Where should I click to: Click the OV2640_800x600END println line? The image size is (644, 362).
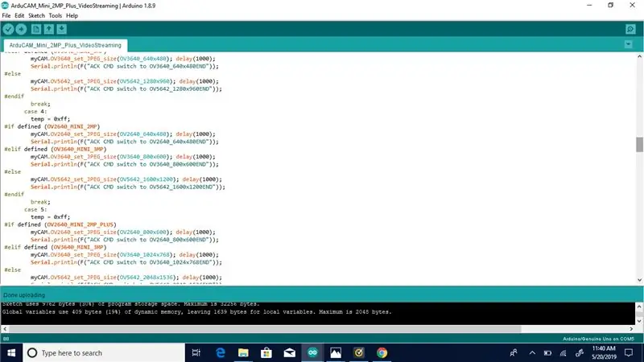(125, 240)
